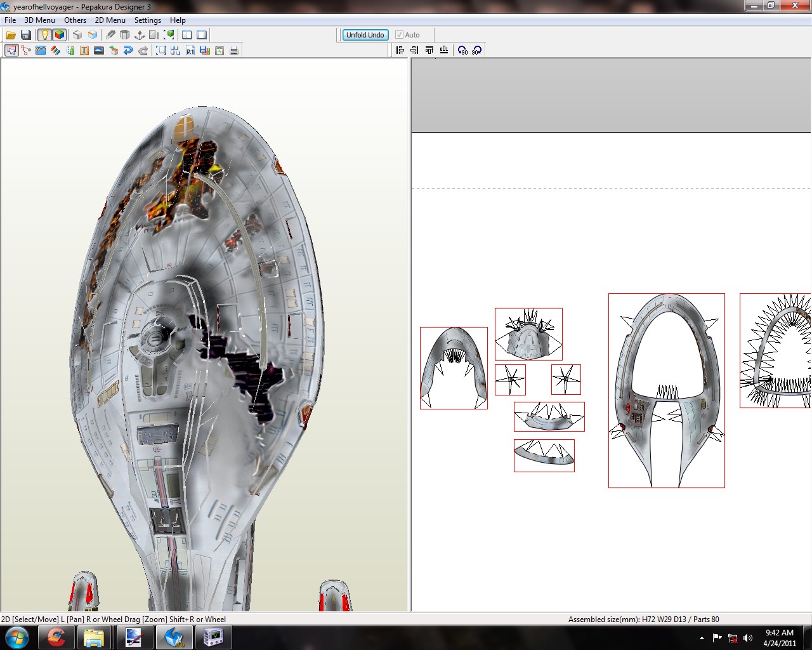
Task: Toggle the Auto checkbox
Action: click(x=407, y=35)
